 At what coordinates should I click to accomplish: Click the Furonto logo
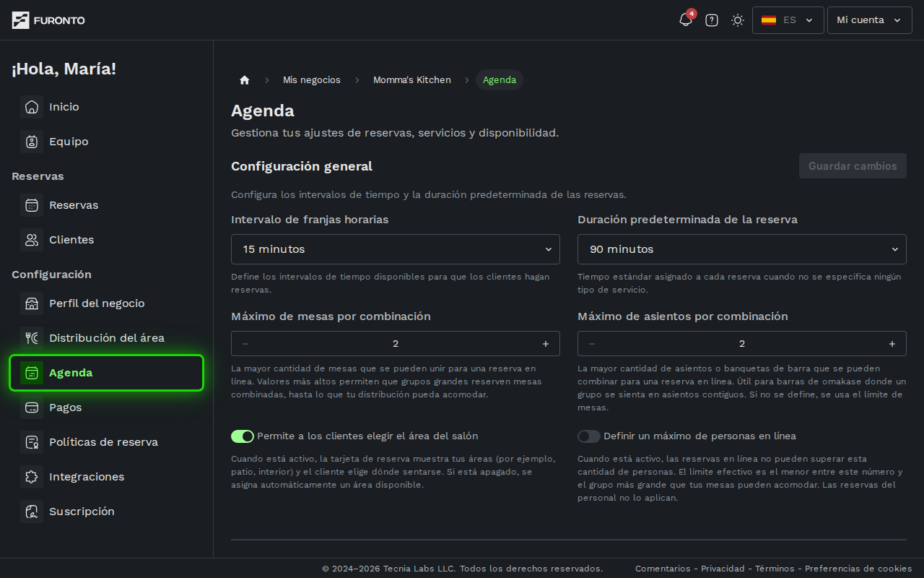point(48,20)
